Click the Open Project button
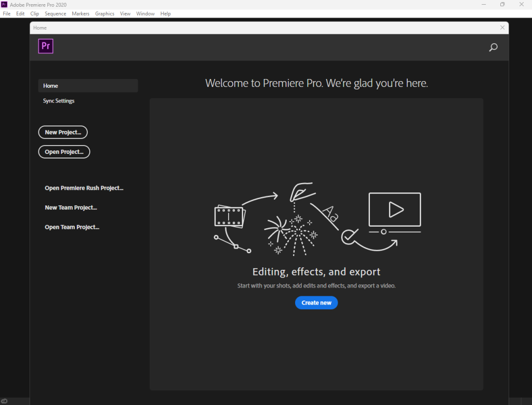 click(64, 152)
